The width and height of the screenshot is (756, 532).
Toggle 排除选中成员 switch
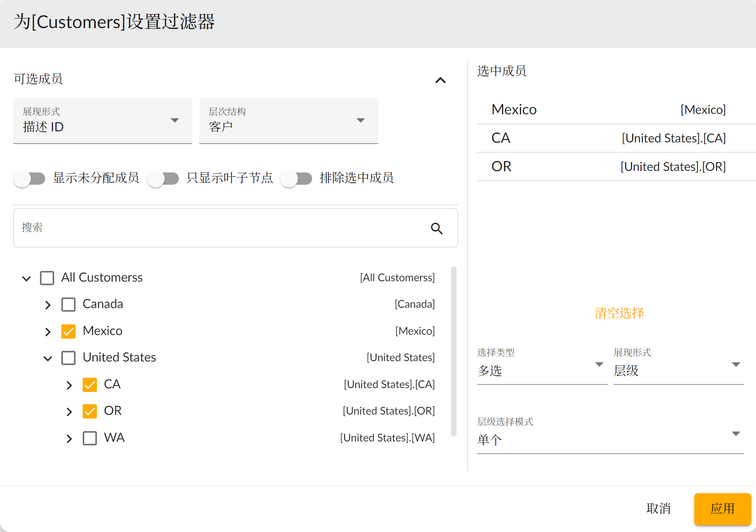(x=296, y=178)
